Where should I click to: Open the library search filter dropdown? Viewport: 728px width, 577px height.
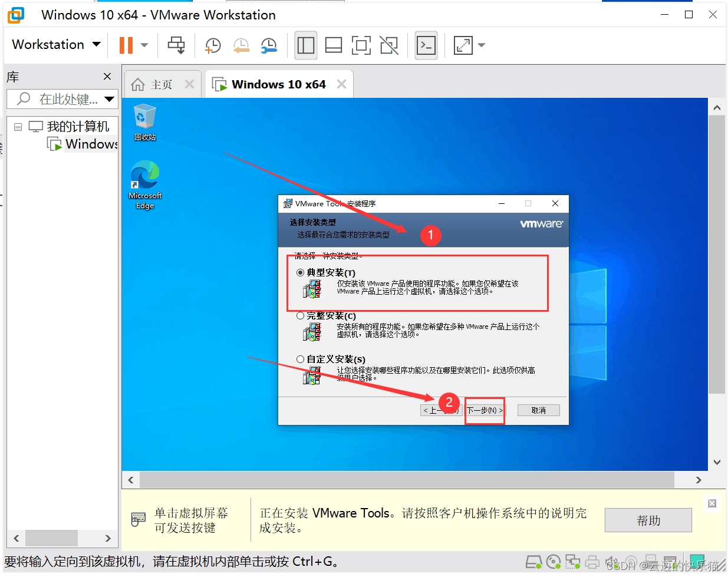[x=110, y=99]
